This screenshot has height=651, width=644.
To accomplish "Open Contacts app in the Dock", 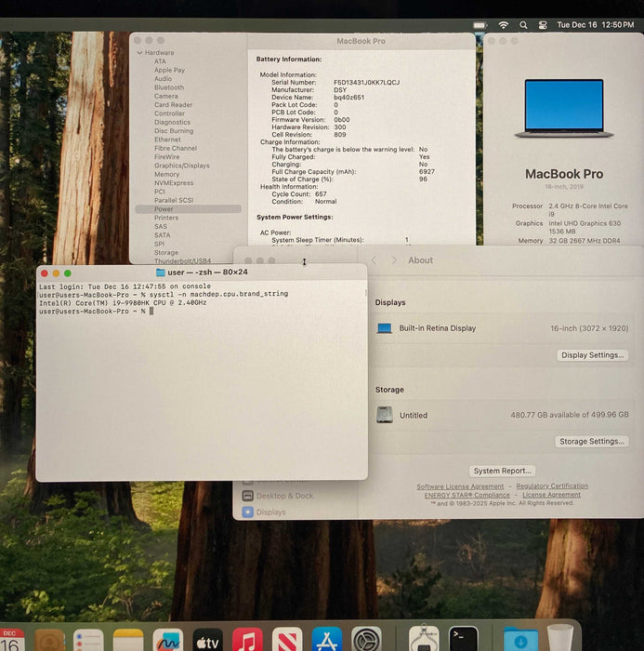I will click(49, 640).
